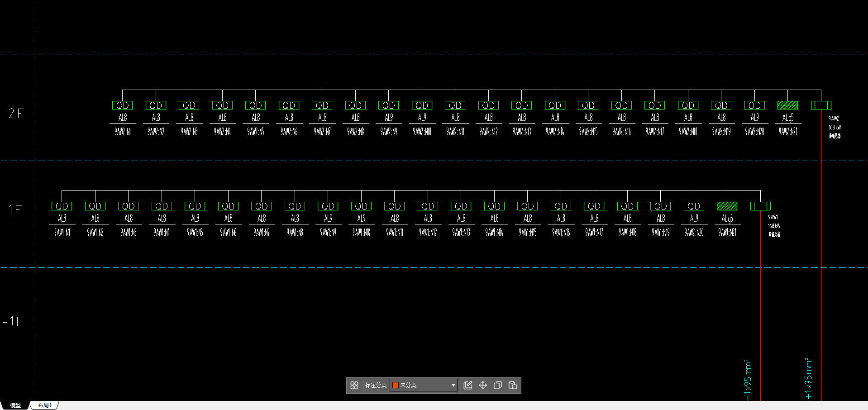Screen dimensions: 868x410
Task: Click the 标注分类 label
Action: [376, 385]
